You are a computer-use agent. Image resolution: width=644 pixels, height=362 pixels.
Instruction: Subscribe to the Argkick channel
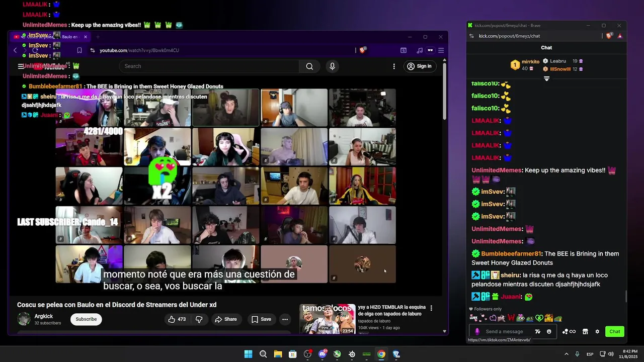[86, 319]
